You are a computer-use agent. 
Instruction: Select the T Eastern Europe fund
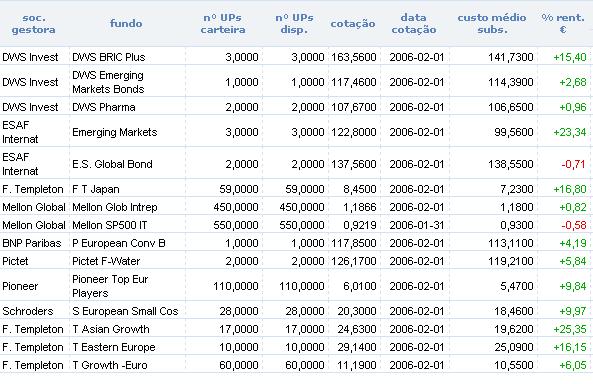coord(114,347)
